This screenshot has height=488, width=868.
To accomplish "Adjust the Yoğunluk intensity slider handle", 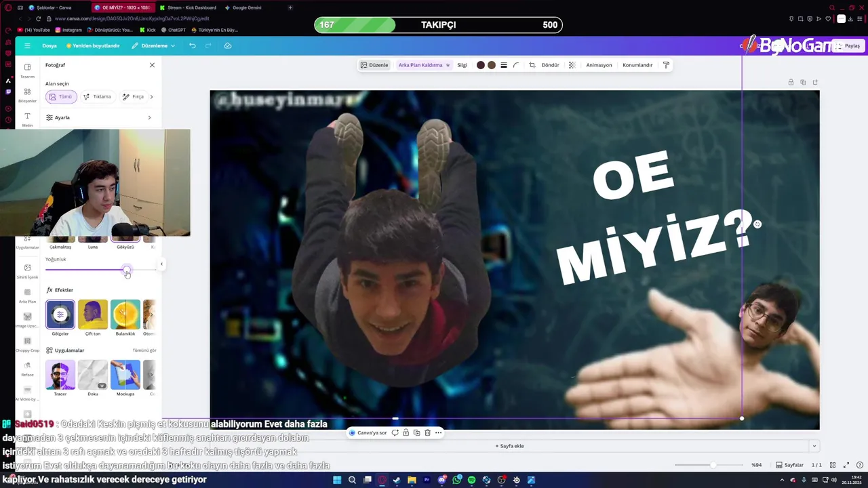I will tap(127, 270).
